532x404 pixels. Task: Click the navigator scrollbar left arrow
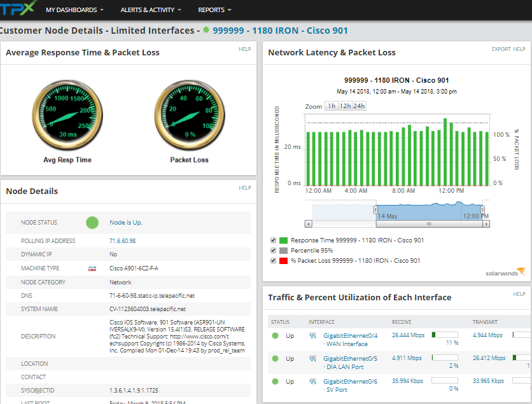pyautogui.click(x=308, y=224)
